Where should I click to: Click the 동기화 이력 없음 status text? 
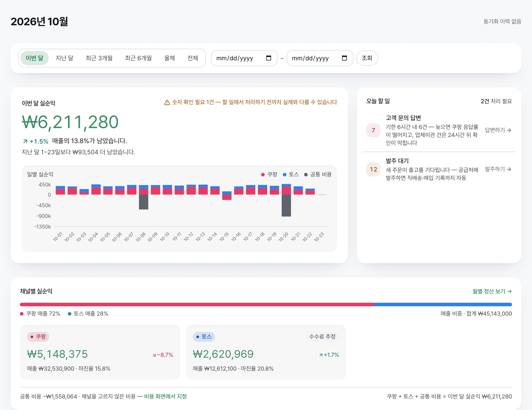[502, 21]
